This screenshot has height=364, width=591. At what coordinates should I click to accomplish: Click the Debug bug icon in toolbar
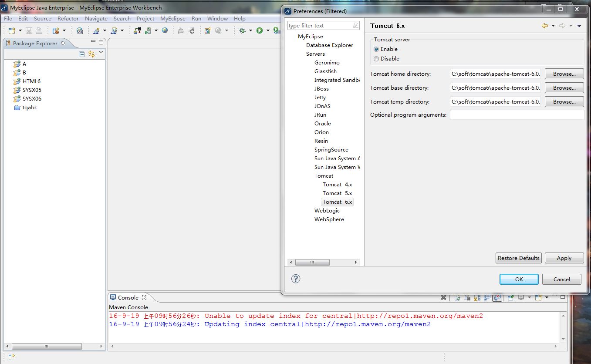242,30
